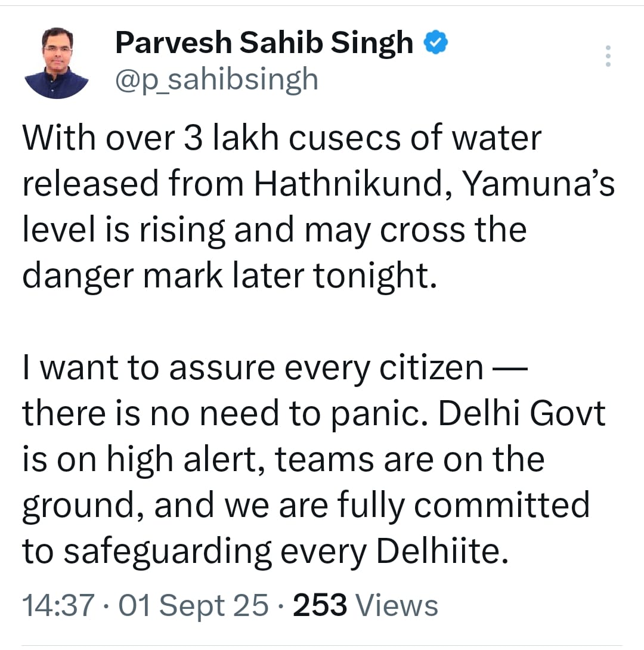Click the word 'panic' in the tweet
The width and height of the screenshot is (644, 650).
(375, 414)
